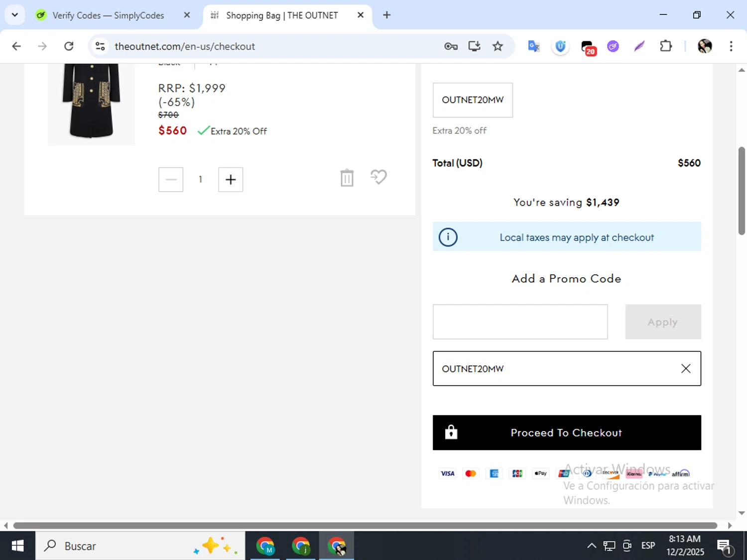Switch to the Verify Codes SimplyCodes tab
Screen dimensions: 747x560
point(108,15)
